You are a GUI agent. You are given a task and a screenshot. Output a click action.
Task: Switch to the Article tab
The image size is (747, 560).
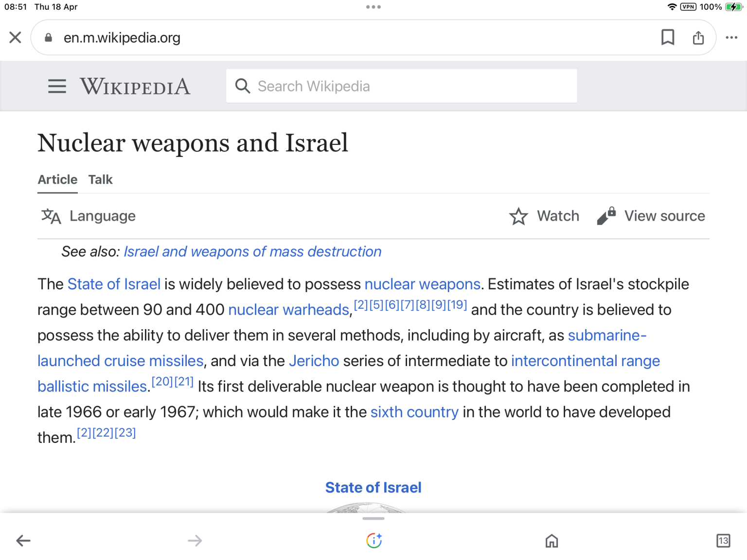click(x=57, y=179)
